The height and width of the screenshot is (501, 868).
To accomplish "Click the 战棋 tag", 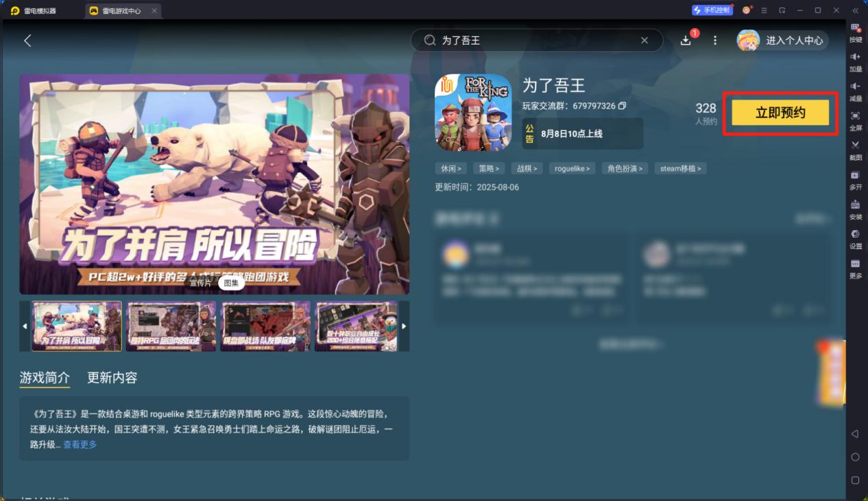I will [x=527, y=168].
